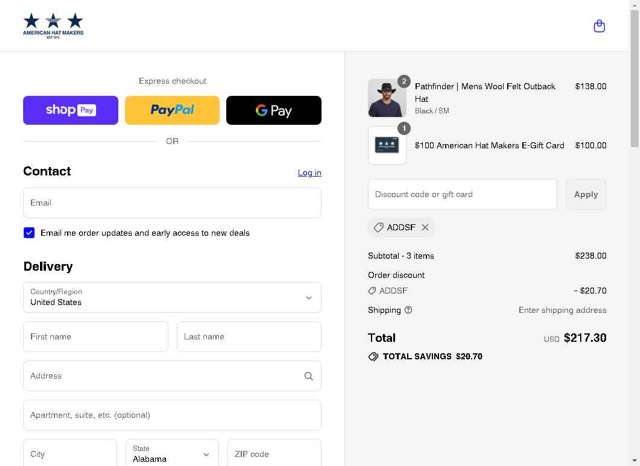Viewport: 640px width, 466px height.
Task: Click the address search magnifier icon
Action: (x=309, y=376)
